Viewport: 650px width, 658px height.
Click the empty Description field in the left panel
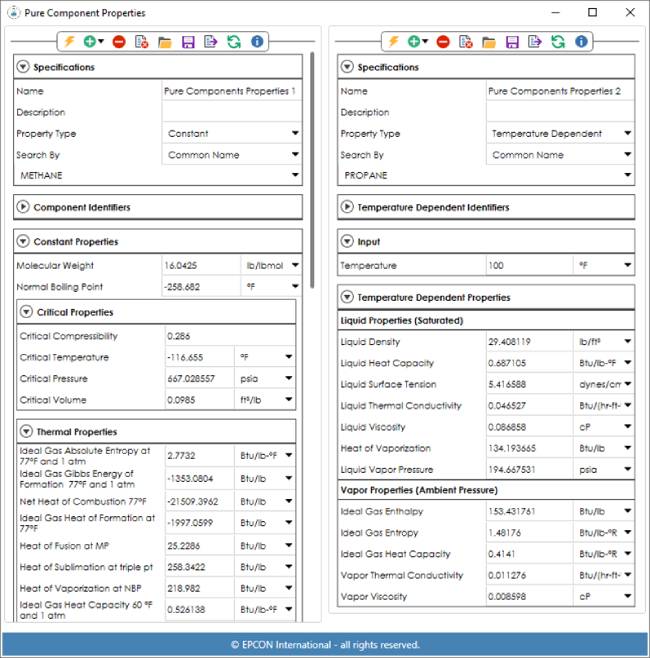(232, 112)
